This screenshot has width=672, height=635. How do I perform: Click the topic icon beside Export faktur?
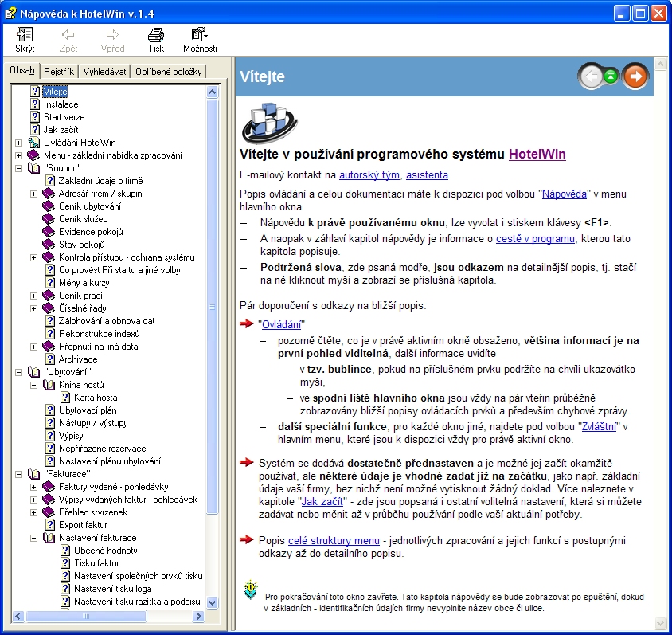(x=50, y=525)
